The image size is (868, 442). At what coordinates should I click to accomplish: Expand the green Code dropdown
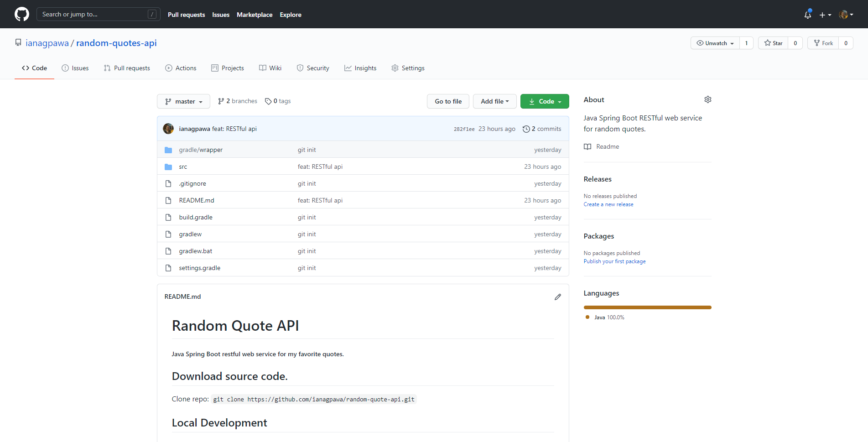coord(545,101)
